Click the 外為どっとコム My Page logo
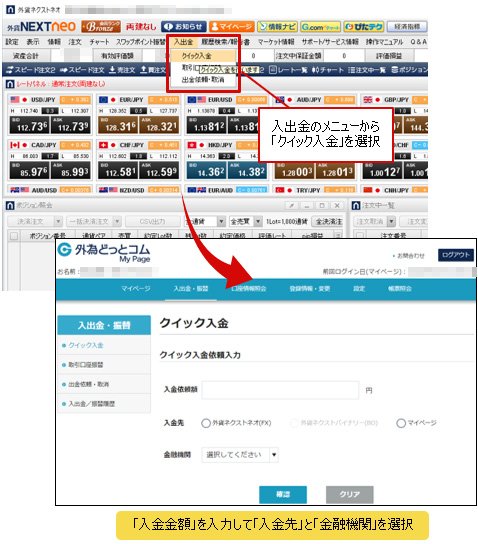 coord(104,253)
